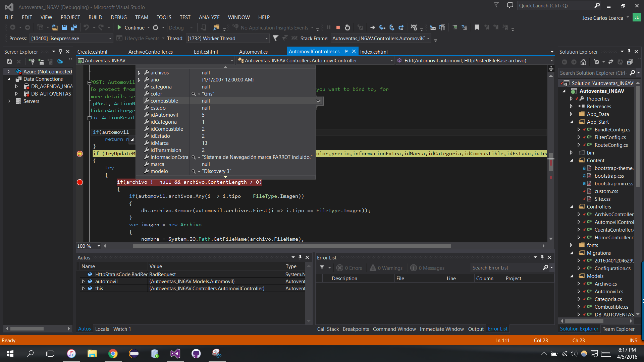Click the Continue button

131,27
